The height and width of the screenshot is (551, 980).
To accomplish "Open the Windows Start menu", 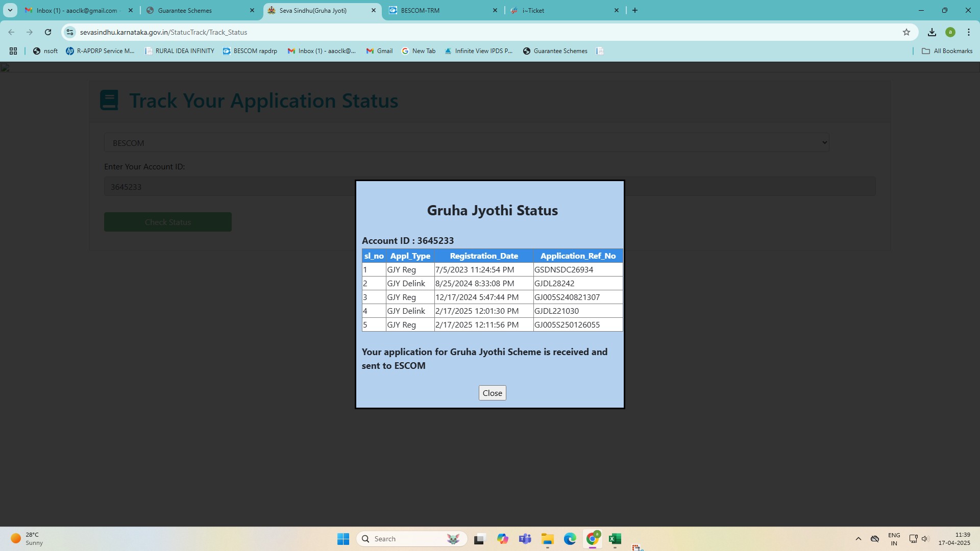I will point(343,539).
